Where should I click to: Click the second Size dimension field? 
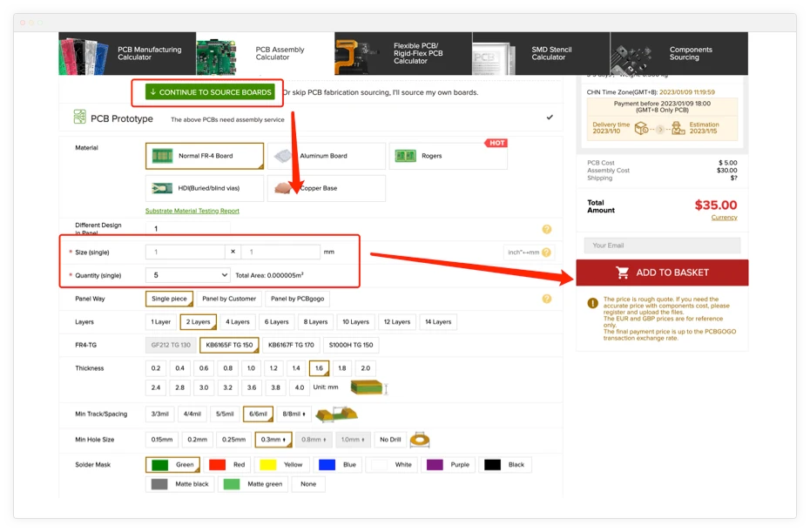(280, 252)
